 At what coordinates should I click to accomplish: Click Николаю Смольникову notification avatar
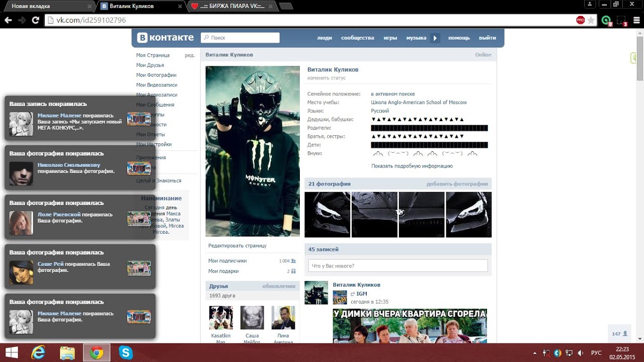[21, 173]
